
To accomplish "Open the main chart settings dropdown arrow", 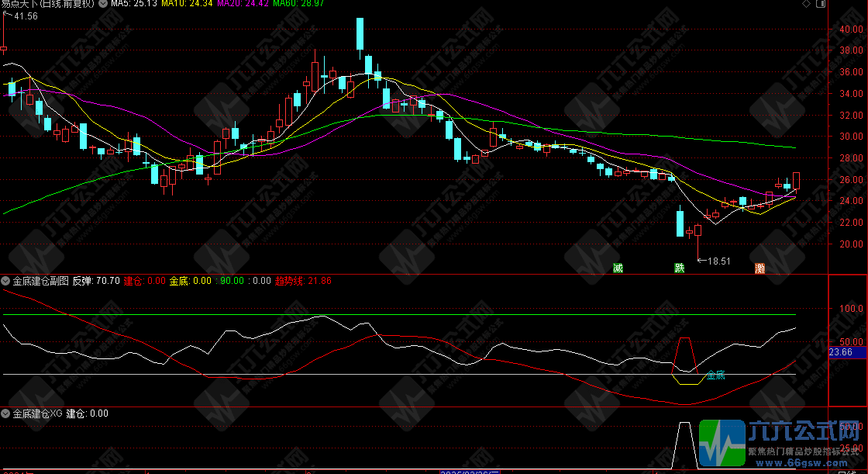I will coord(105,4).
